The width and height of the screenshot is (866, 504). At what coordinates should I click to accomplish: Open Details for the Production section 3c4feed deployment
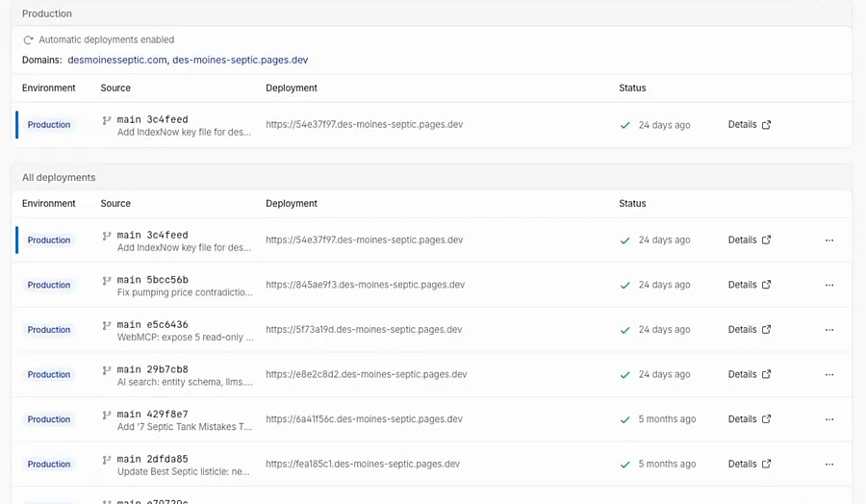tap(749, 125)
